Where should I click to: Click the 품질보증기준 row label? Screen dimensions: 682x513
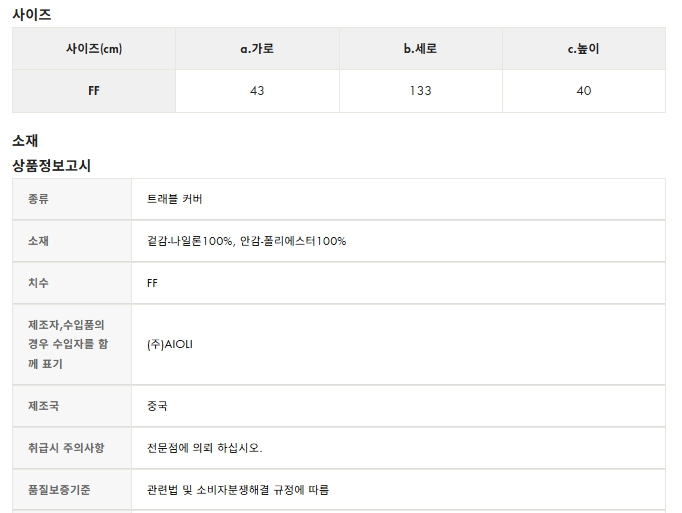(59, 490)
